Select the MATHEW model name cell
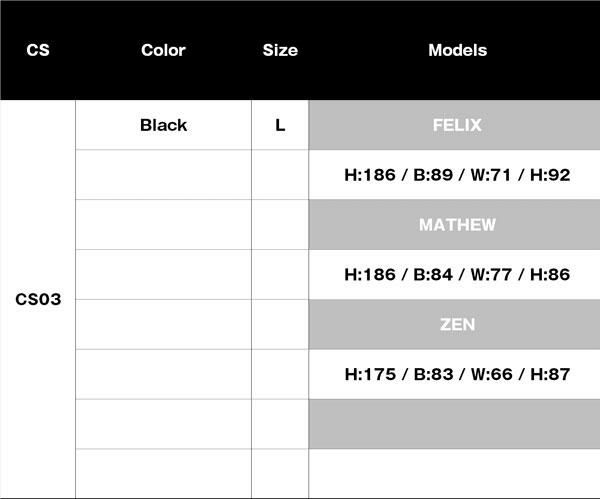The height and width of the screenshot is (499, 600). [x=457, y=225]
